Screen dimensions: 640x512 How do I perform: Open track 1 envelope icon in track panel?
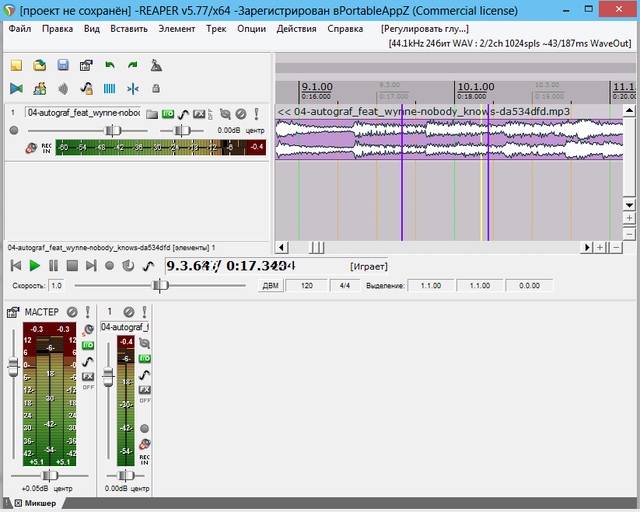pyautogui.click(x=183, y=114)
